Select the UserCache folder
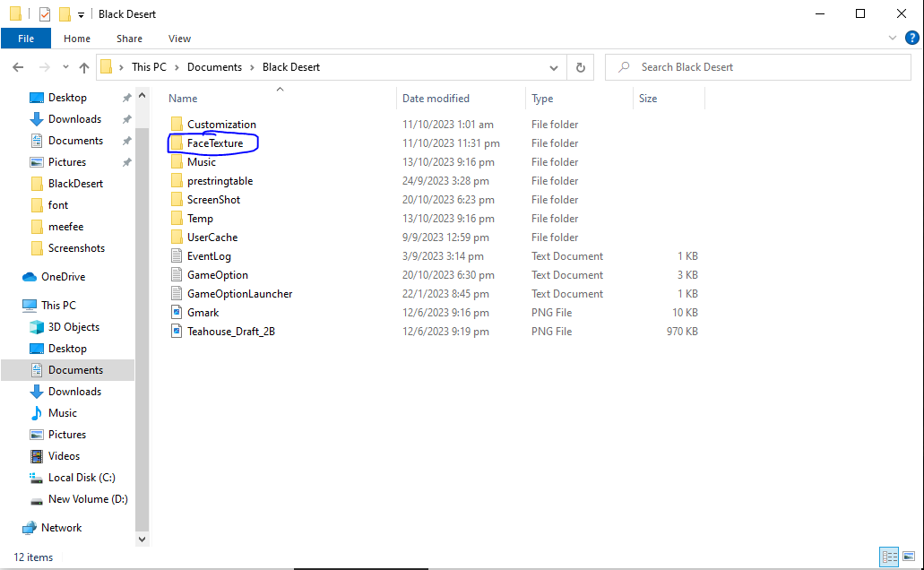Image resolution: width=924 pixels, height=570 pixels. [x=204, y=237]
